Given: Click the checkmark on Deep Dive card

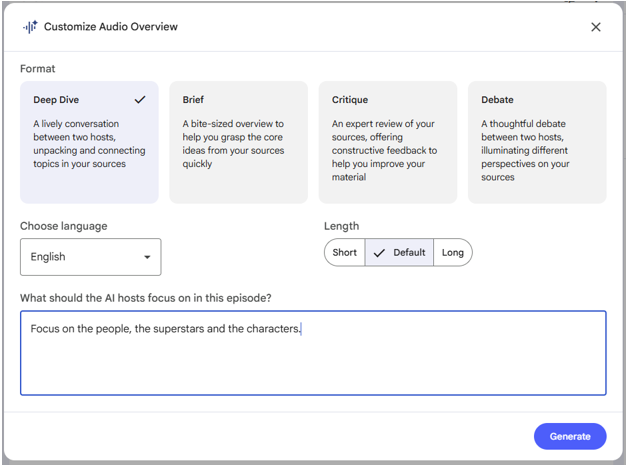Looking at the screenshot, I should (140, 100).
